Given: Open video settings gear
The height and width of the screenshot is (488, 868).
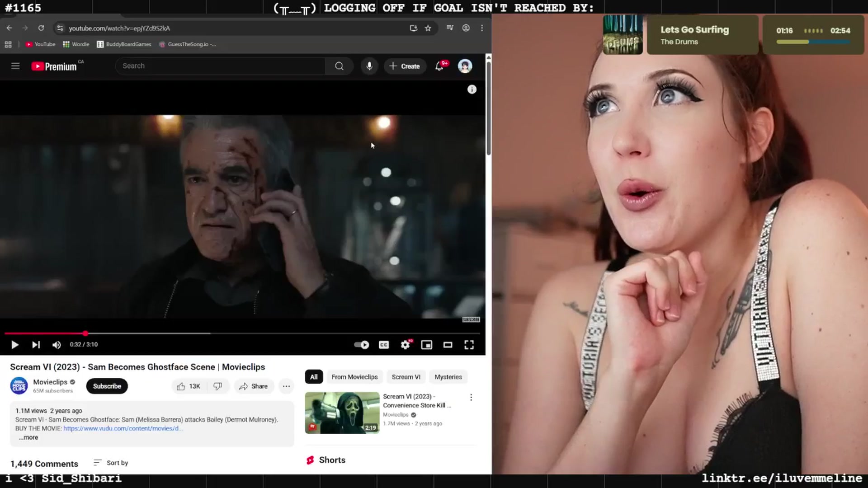Looking at the screenshot, I should [x=406, y=345].
